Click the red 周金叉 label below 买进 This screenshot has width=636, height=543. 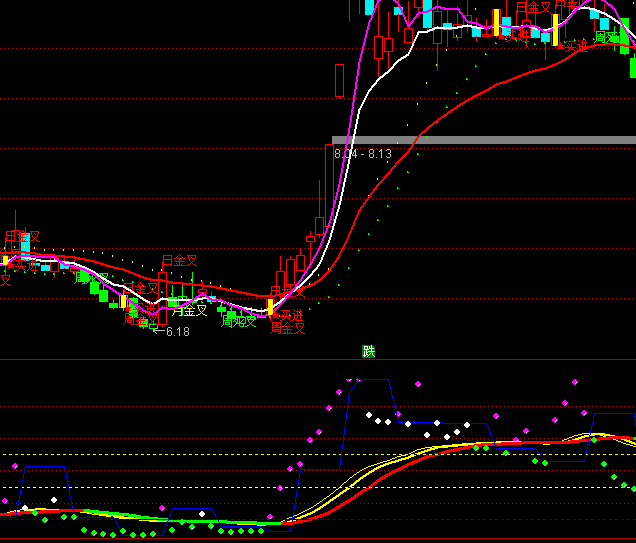287,328
